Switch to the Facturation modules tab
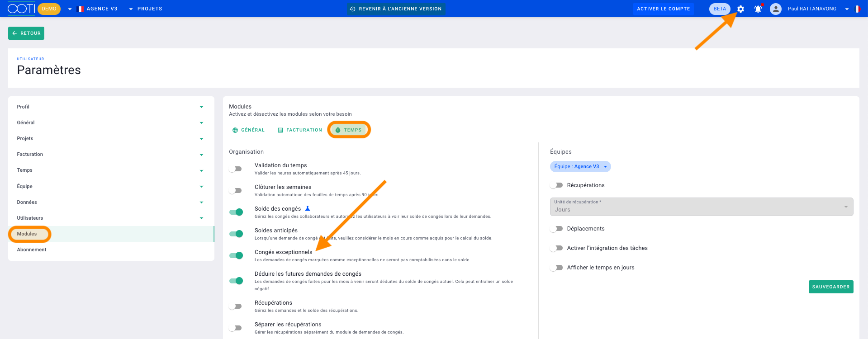This screenshot has width=868, height=339. click(300, 130)
